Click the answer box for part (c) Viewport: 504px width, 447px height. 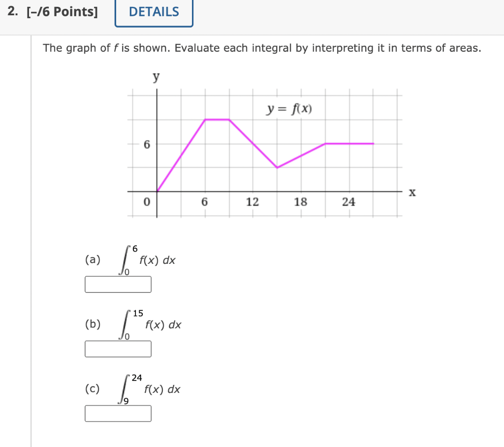(x=118, y=414)
